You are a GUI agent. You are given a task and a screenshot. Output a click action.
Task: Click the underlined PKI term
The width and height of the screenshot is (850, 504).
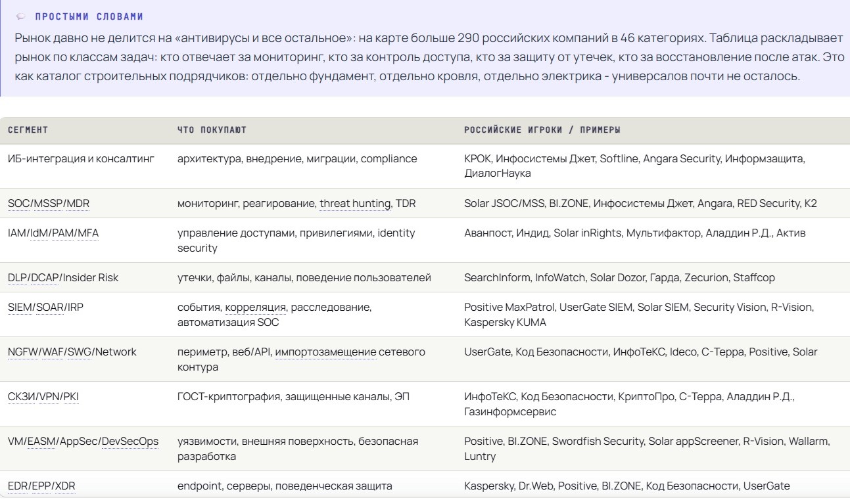(x=71, y=397)
